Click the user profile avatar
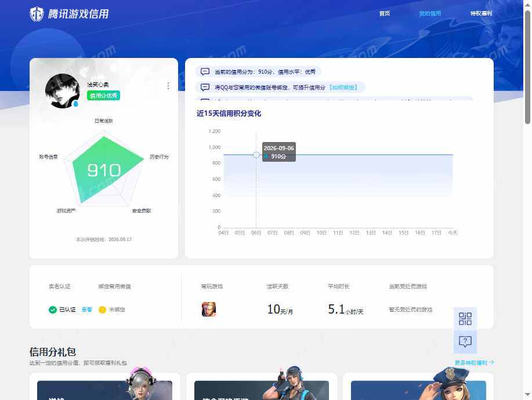Screen dimensions: 532x400 click(x=62, y=91)
